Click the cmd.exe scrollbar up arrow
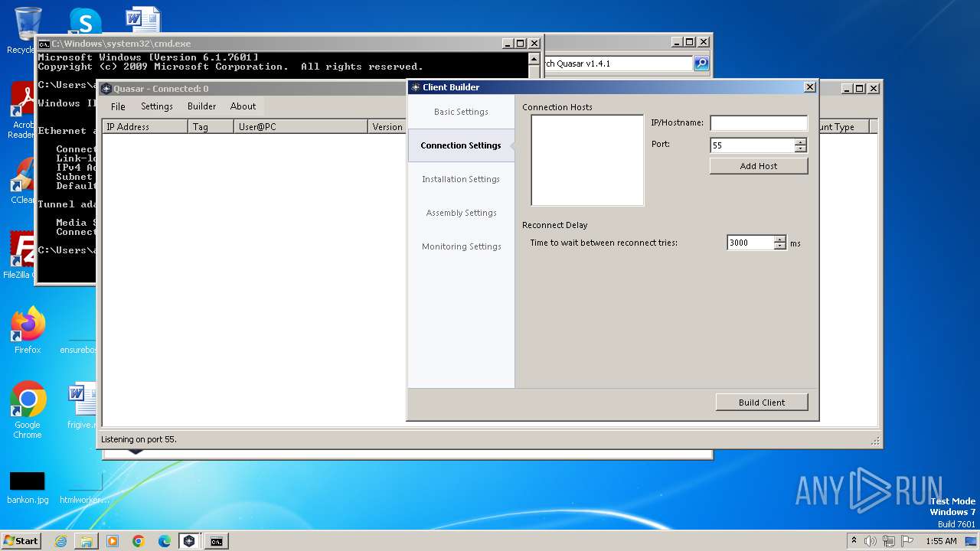Viewport: 980px width, 551px height. coord(534,58)
